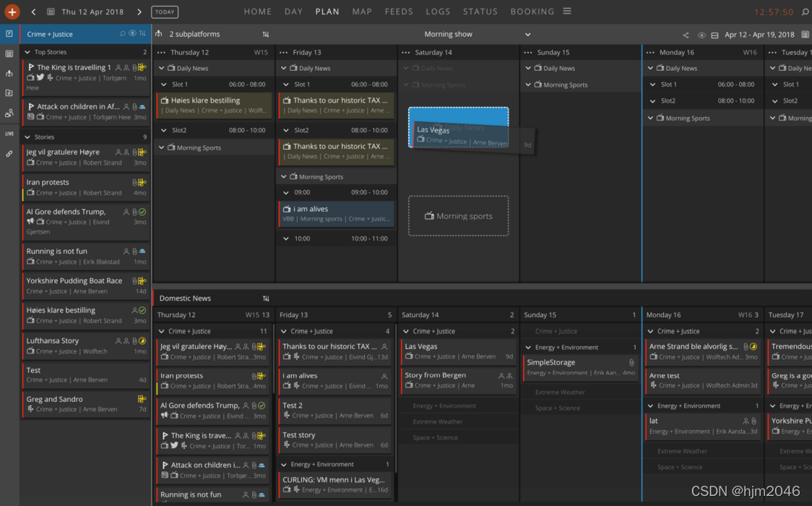Go to next date with right arrow
Screen dimensions: 812x506
[x=139, y=12]
